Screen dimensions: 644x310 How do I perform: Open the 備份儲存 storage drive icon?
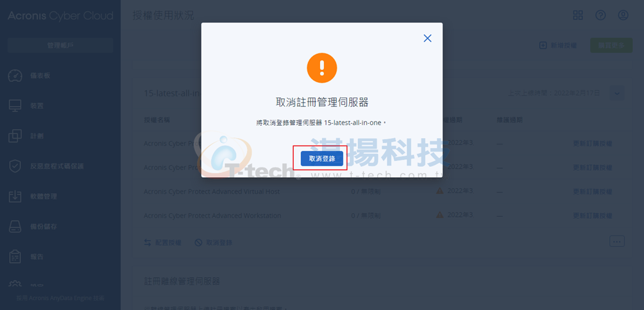pyautogui.click(x=15, y=227)
